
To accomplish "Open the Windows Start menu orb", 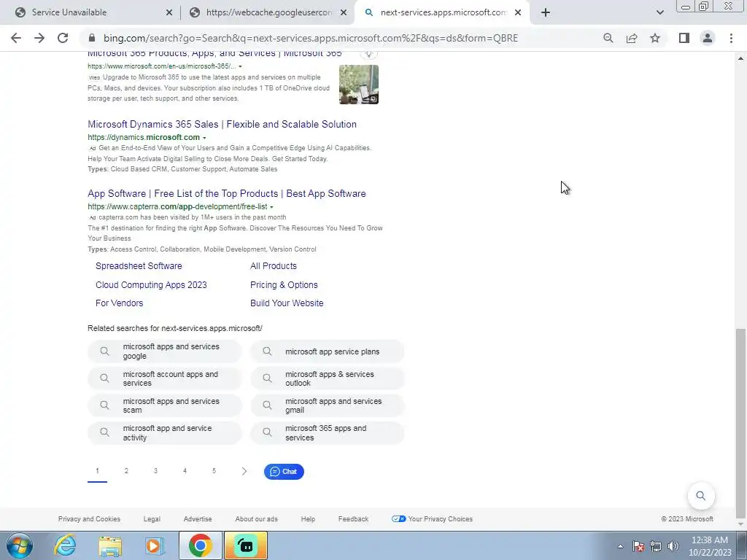I will point(20,545).
